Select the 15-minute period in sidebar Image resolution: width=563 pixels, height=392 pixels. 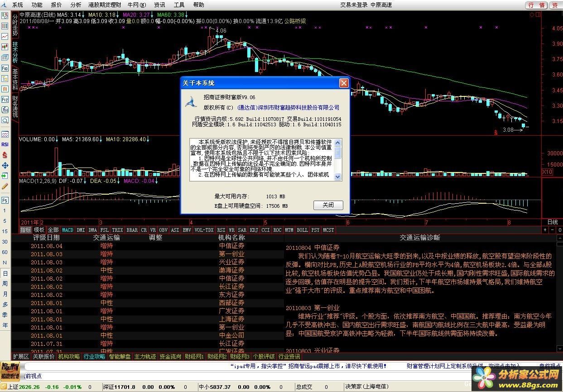pos(5,231)
